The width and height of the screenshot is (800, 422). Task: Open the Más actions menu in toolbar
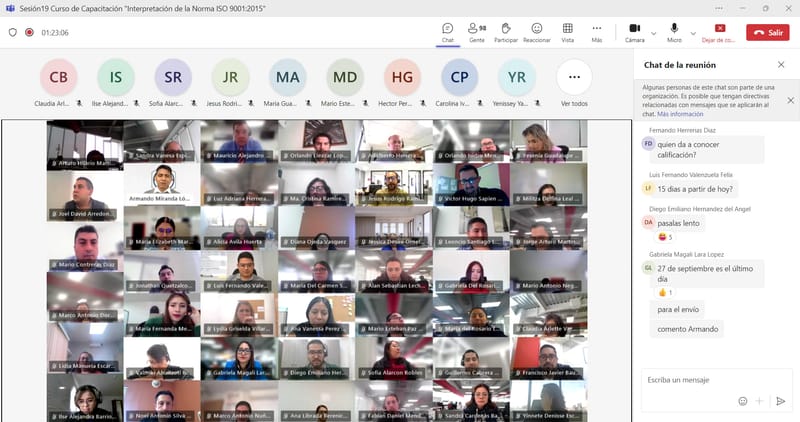[x=596, y=31]
